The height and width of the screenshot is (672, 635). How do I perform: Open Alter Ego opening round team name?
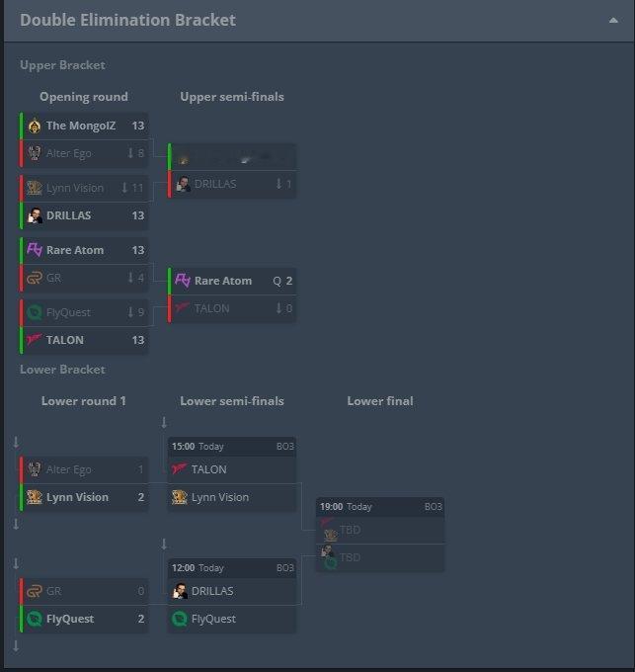(68, 153)
